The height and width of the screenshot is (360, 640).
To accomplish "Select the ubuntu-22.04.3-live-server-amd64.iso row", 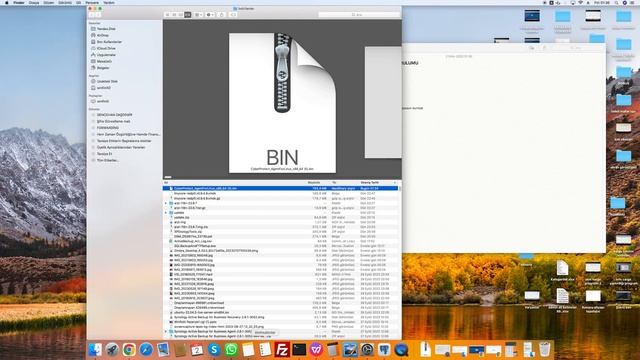I will click(x=281, y=312).
